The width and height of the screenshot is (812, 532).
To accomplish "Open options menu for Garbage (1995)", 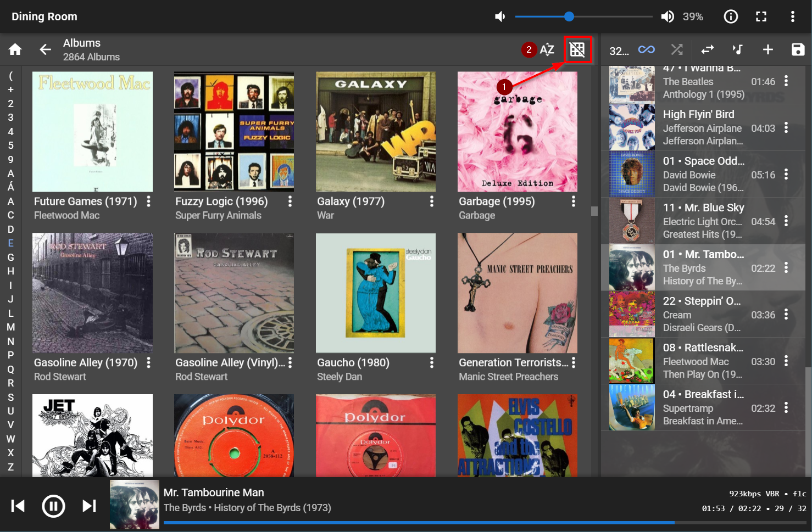I will tap(573, 201).
